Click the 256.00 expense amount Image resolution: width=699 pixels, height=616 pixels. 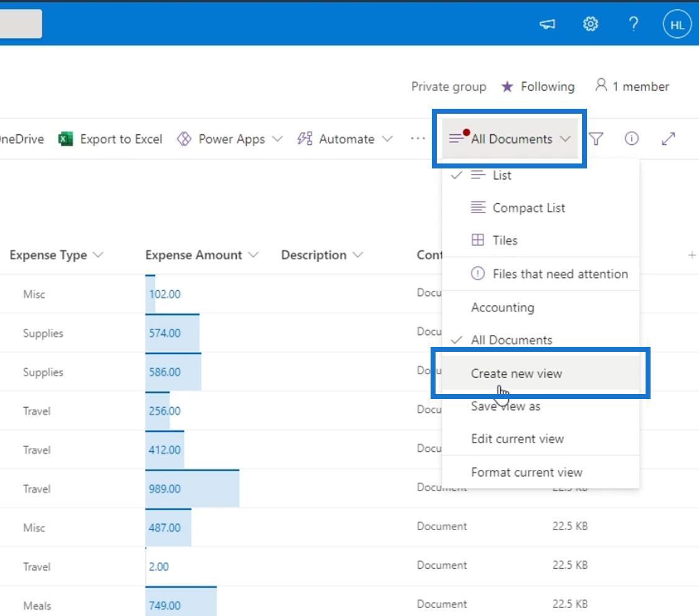pyautogui.click(x=165, y=410)
